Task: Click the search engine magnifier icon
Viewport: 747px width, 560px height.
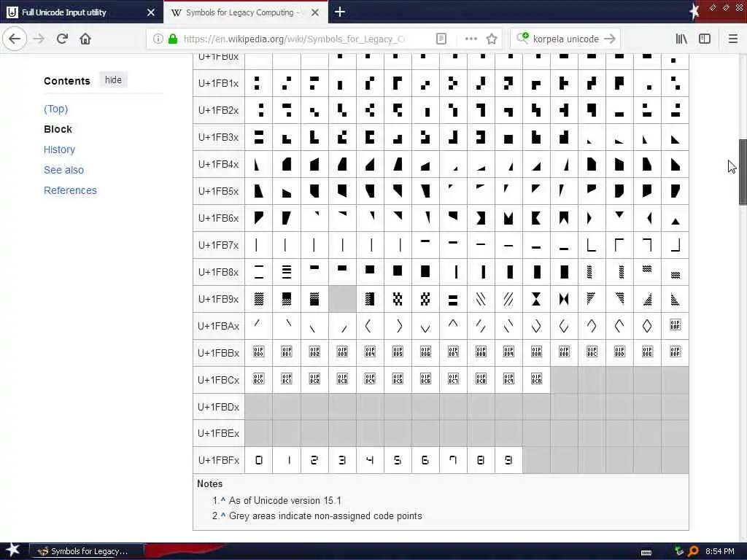Action: (522, 38)
